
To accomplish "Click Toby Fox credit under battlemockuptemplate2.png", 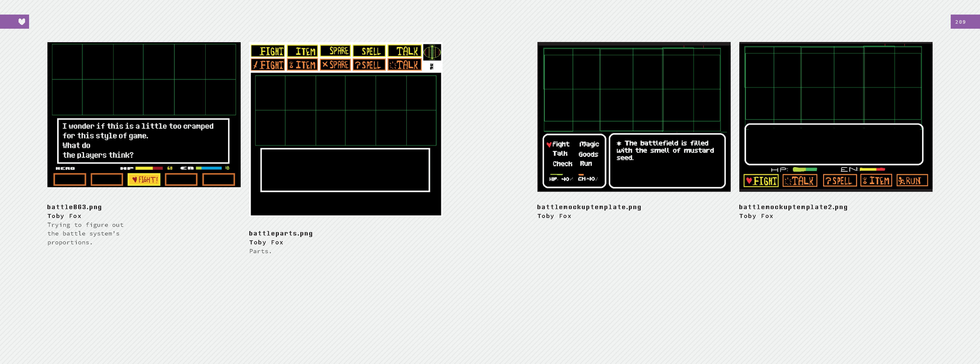I will pyautogui.click(x=756, y=216).
